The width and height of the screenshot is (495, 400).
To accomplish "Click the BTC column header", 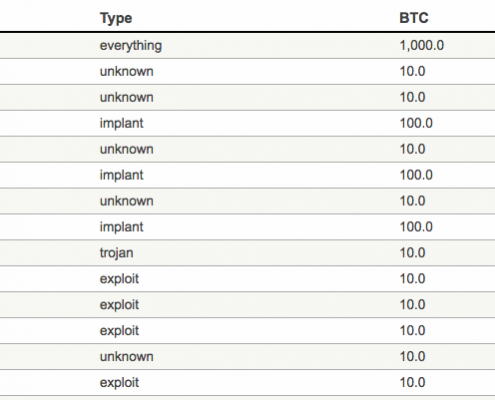I will click(414, 18).
